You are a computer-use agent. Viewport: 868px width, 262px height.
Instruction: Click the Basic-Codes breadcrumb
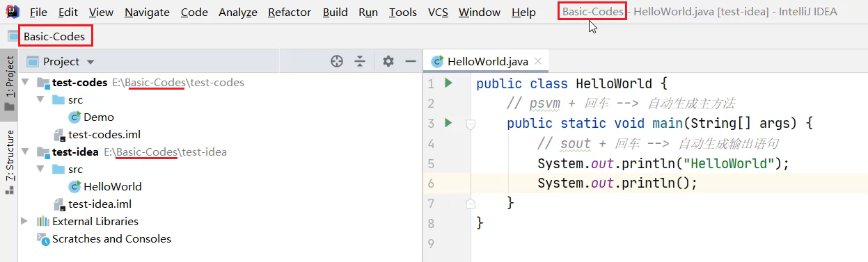pos(54,35)
